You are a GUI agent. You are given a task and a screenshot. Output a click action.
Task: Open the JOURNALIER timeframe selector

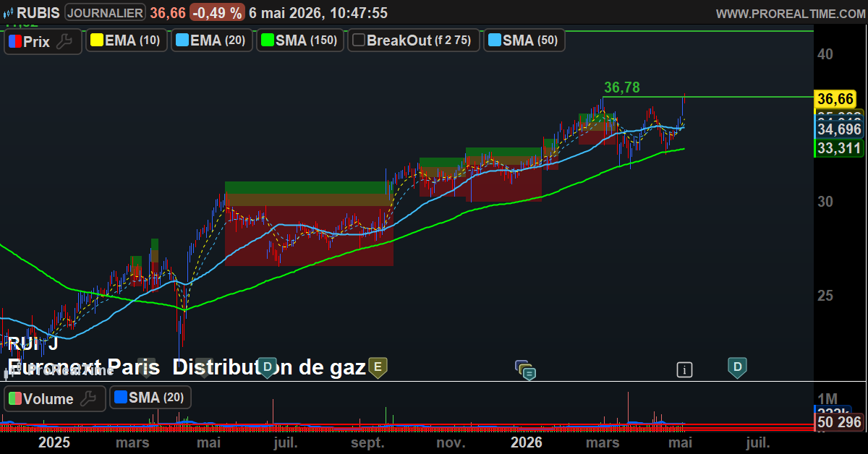(106, 12)
